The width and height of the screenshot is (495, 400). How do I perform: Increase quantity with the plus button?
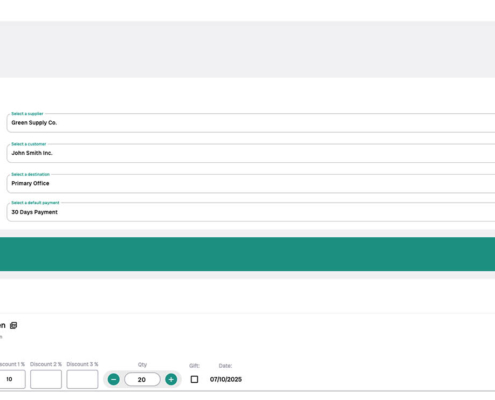point(171,379)
